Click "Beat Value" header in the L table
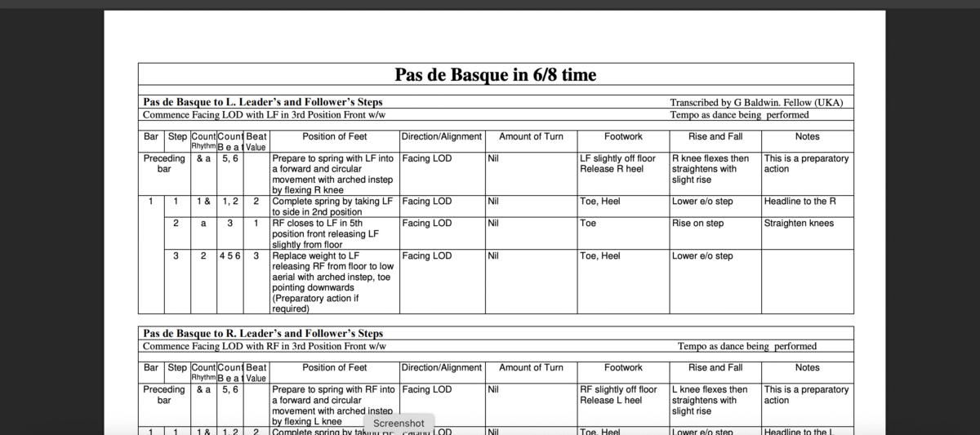This screenshot has height=435, width=980. [x=256, y=142]
